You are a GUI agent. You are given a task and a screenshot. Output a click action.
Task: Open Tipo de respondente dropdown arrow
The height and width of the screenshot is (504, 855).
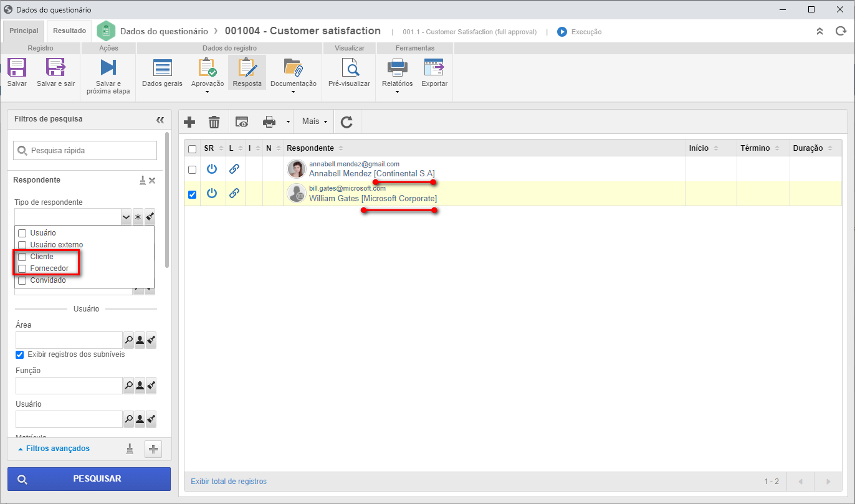click(x=127, y=217)
